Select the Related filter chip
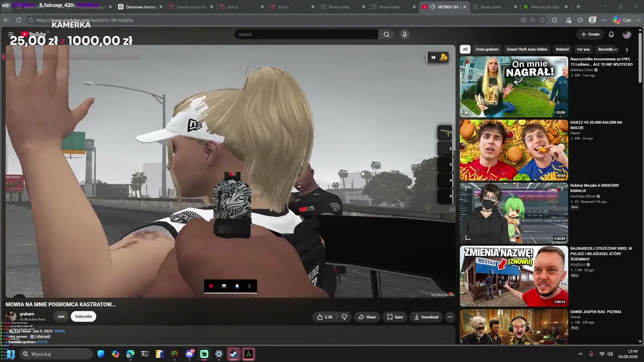This screenshot has width=644, height=362. coord(562,49)
